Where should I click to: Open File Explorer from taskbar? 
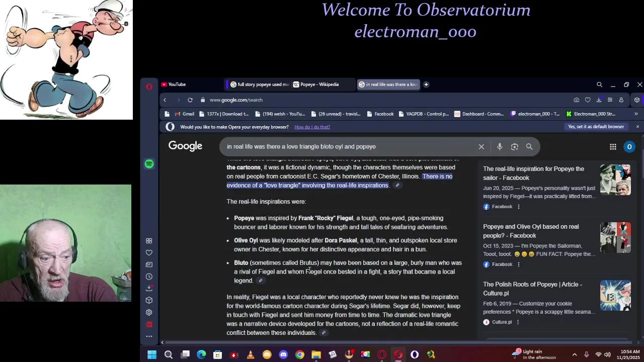[316, 355]
